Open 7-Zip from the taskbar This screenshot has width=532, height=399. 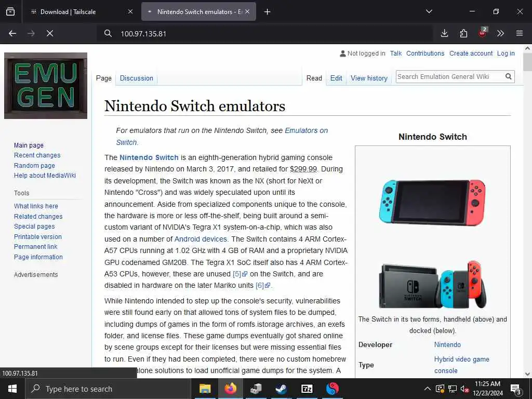coord(307,389)
